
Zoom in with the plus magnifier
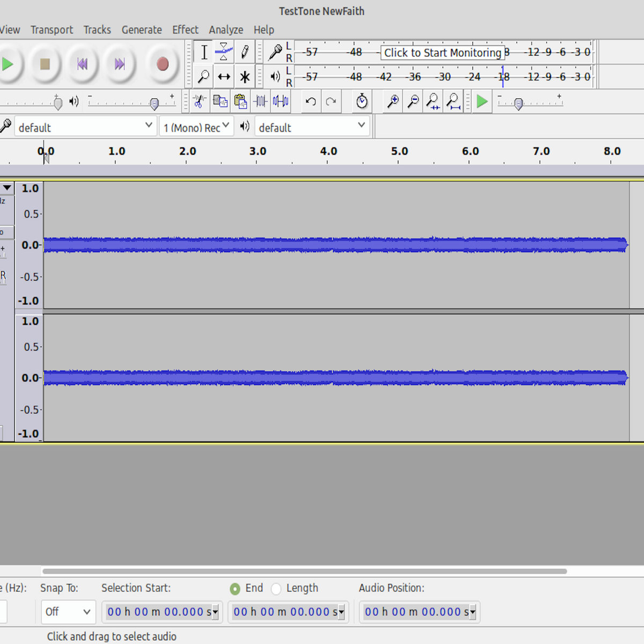coord(393,101)
